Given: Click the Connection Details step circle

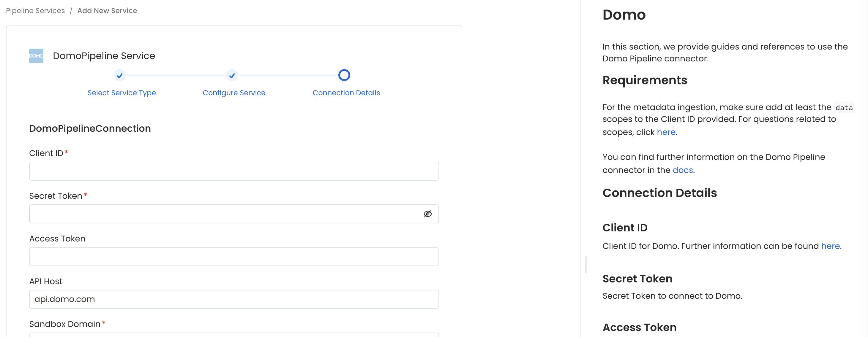Looking at the screenshot, I should (344, 75).
